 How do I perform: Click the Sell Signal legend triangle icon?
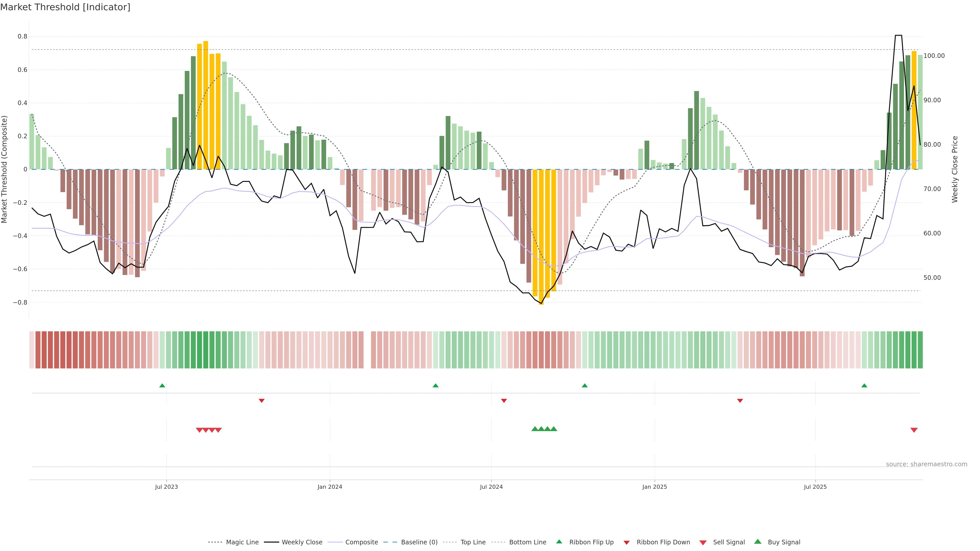click(703, 542)
